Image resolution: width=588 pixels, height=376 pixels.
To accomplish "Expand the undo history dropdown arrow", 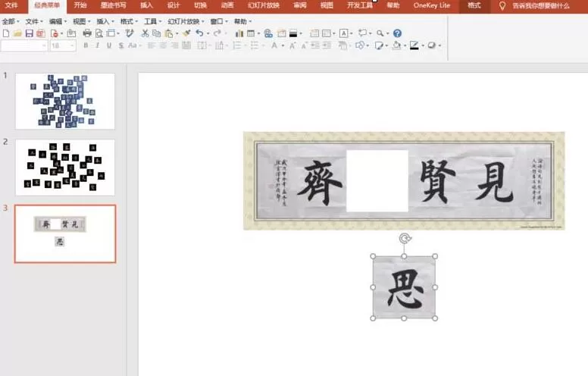I will pos(208,34).
